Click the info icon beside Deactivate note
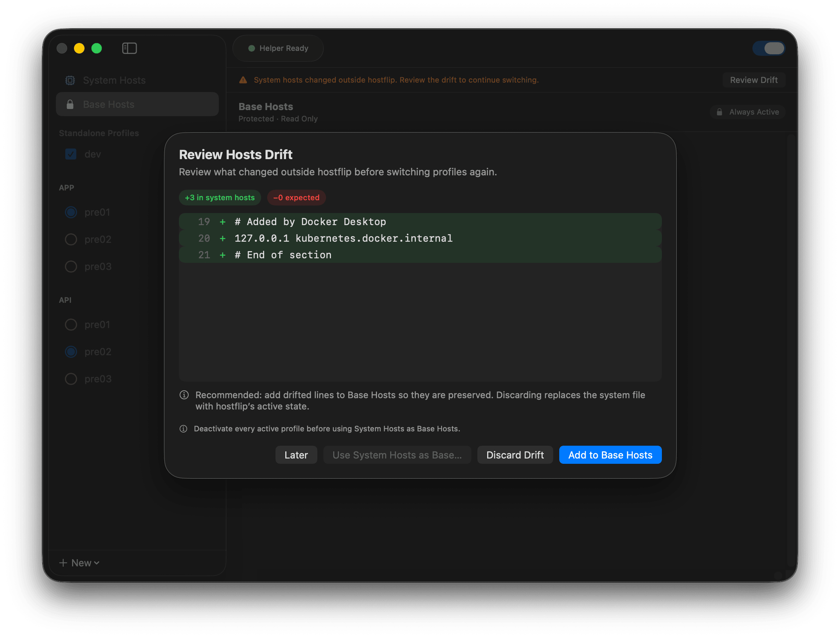 (183, 429)
